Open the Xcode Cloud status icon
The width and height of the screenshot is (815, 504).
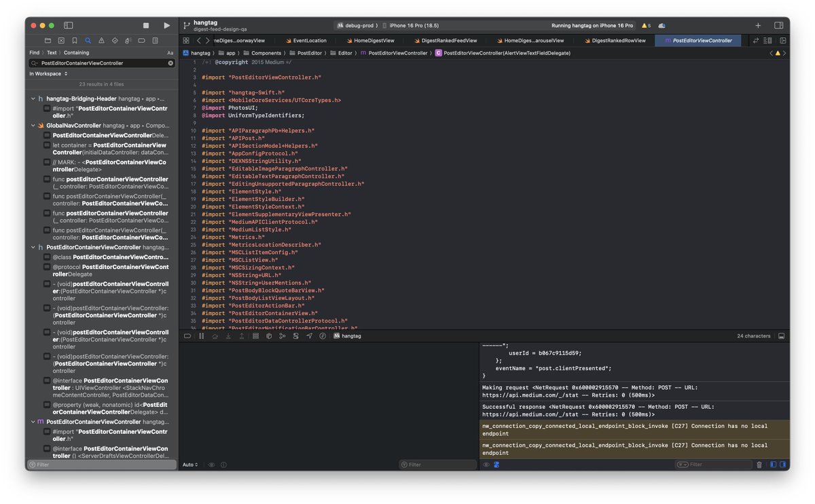click(x=662, y=25)
